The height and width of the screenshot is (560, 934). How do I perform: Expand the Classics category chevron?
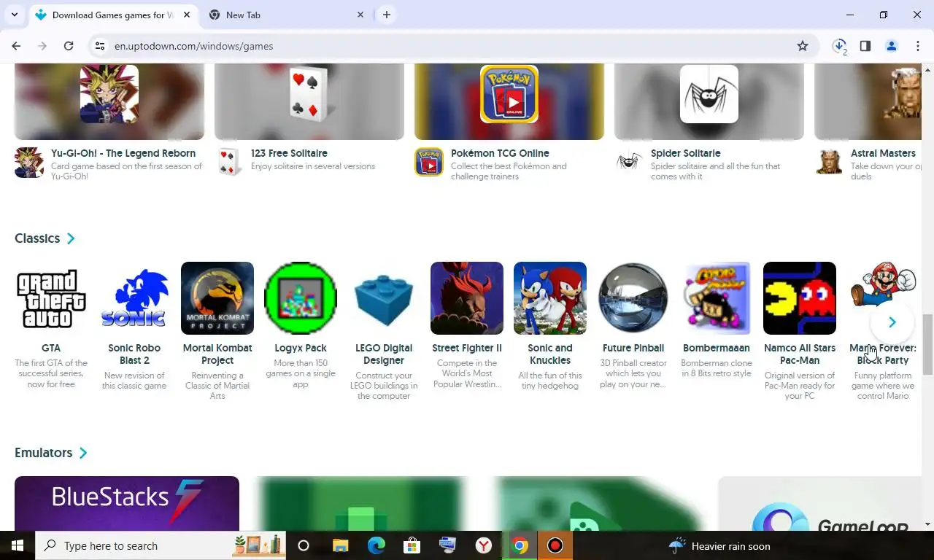tap(71, 238)
